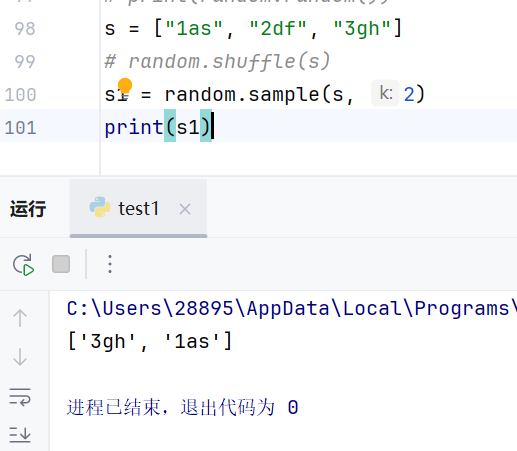The height and width of the screenshot is (451, 517).
Task: Click the gray stop process button
Action: [61, 264]
